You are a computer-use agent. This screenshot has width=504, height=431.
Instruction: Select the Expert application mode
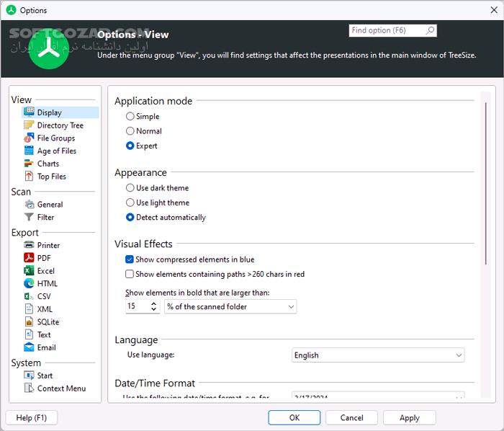(130, 146)
